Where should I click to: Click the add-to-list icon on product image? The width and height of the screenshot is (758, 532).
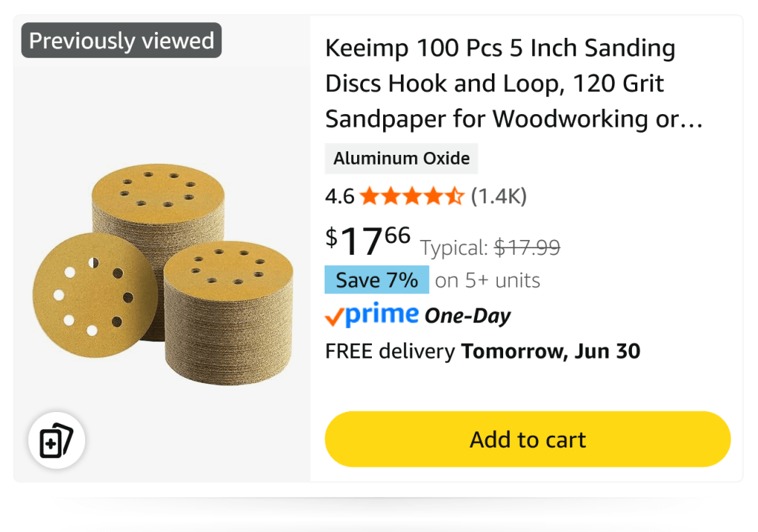click(x=57, y=442)
